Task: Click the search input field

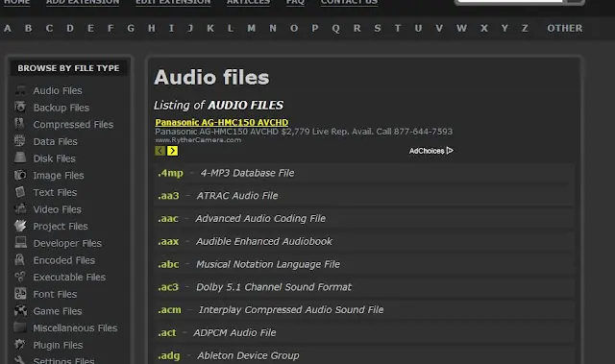Action: tap(510, 2)
